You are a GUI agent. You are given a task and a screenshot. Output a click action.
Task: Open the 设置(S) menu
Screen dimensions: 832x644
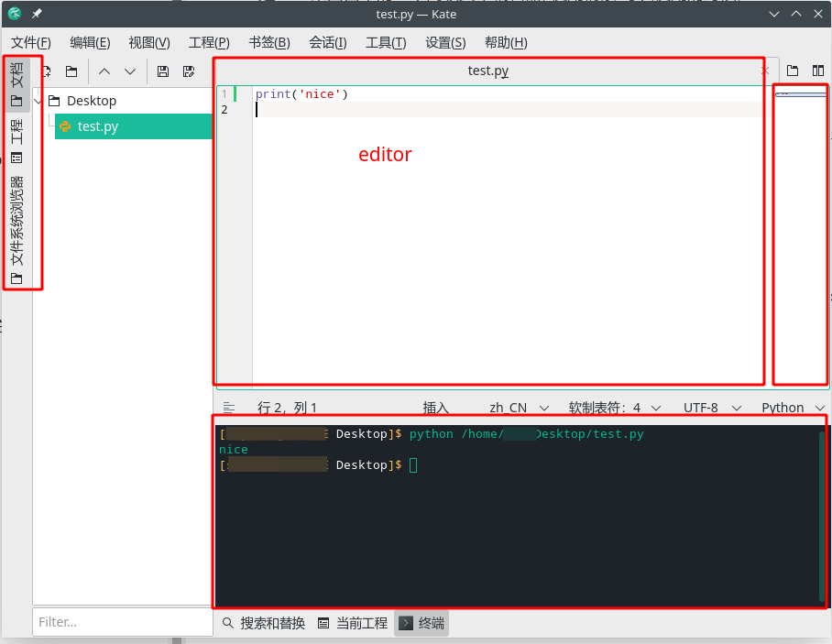point(445,42)
